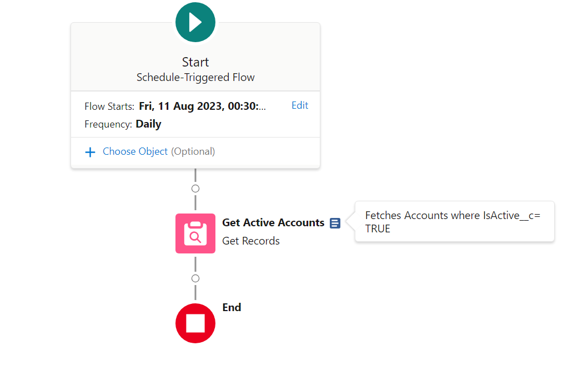Screen dimensions: 588x376
Task: Add element via connector node below Start card
Action: click(x=195, y=189)
